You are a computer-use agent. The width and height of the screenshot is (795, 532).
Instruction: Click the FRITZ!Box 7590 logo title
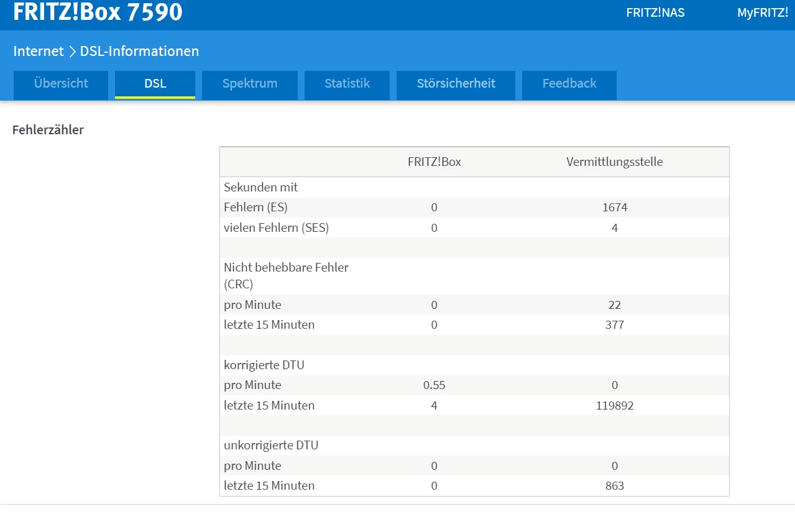pyautogui.click(x=98, y=12)
